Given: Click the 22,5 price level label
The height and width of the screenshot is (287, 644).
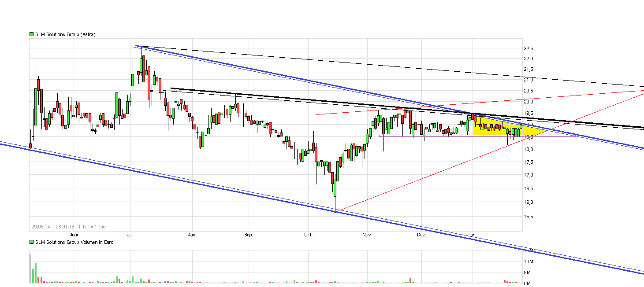Looking at the screenshot, I should [529, 48].
